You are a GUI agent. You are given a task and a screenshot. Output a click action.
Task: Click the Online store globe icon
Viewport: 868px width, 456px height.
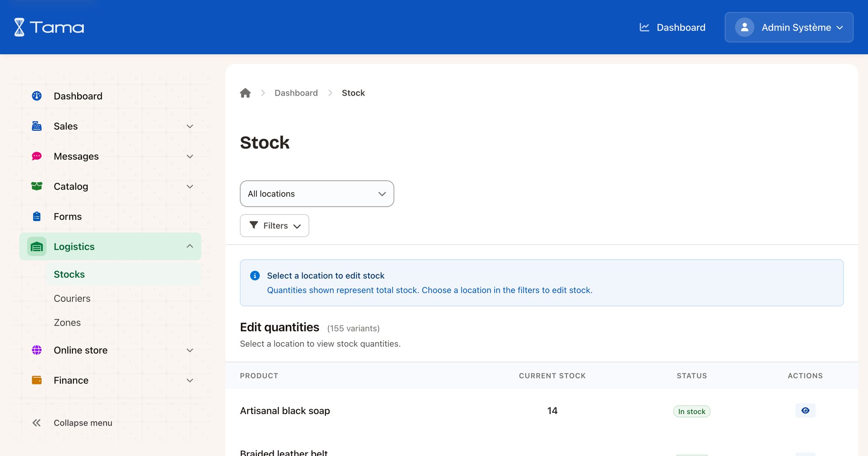tap(37, 350)
